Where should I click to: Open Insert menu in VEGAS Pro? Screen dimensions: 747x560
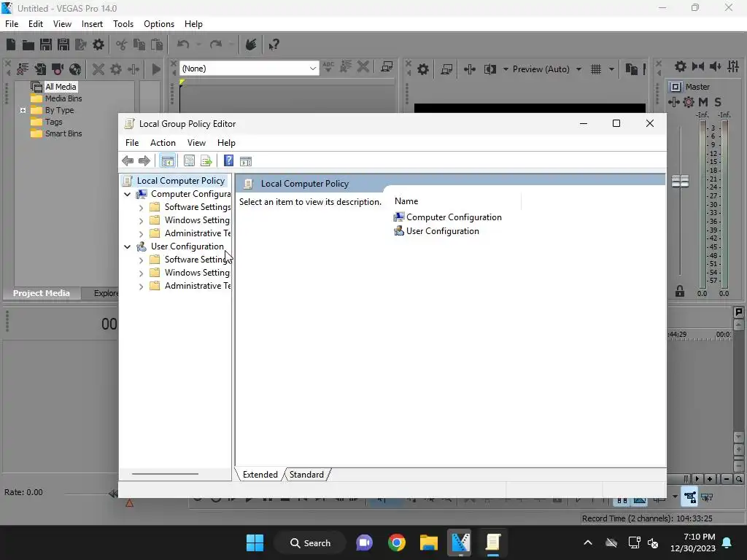92,24
